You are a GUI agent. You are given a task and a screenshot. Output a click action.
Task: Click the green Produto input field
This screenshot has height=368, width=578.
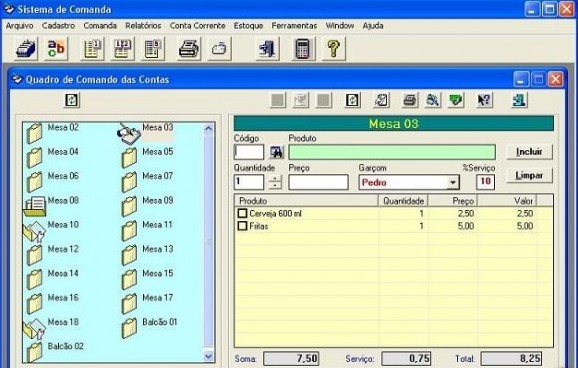pos(392,152)
